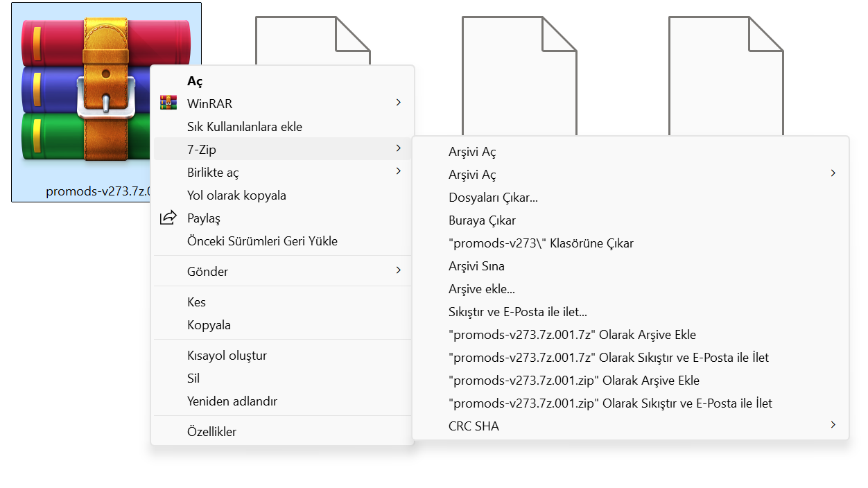Choose Buraya Çıkar to extract here
868x488 pixels.
click(x=482, y=220)
